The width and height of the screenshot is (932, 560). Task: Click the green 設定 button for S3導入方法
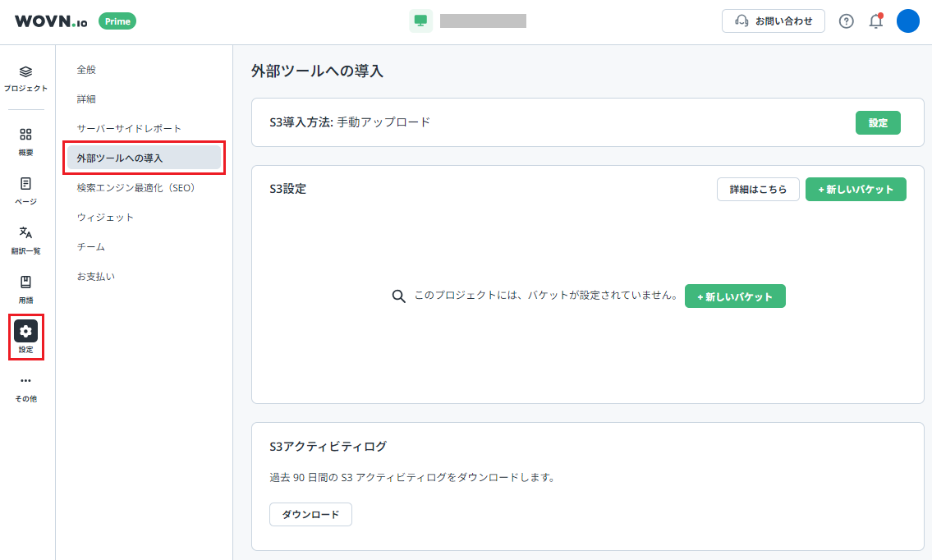tap(878, 123)
